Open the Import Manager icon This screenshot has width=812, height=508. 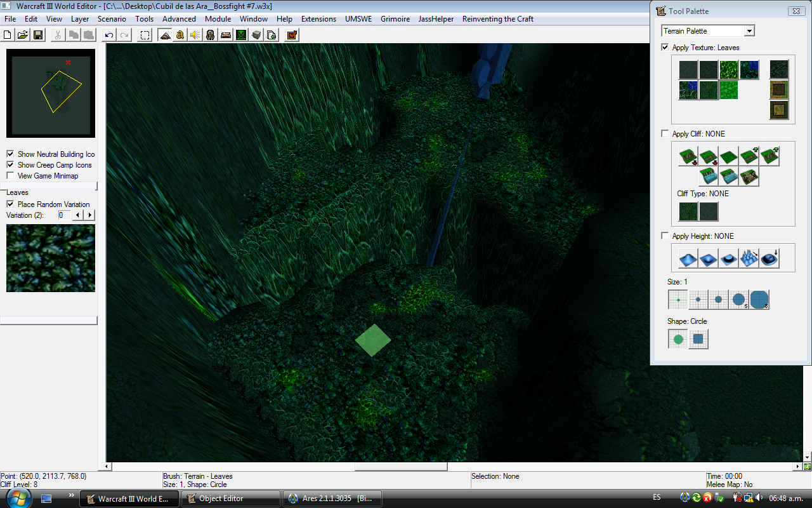click(272, 35)
